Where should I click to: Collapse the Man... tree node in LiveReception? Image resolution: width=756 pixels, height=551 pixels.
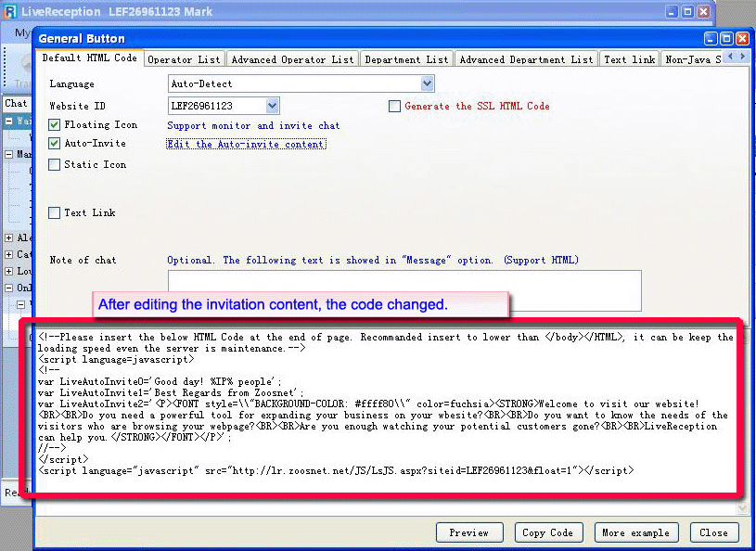[x=8, y=154]
